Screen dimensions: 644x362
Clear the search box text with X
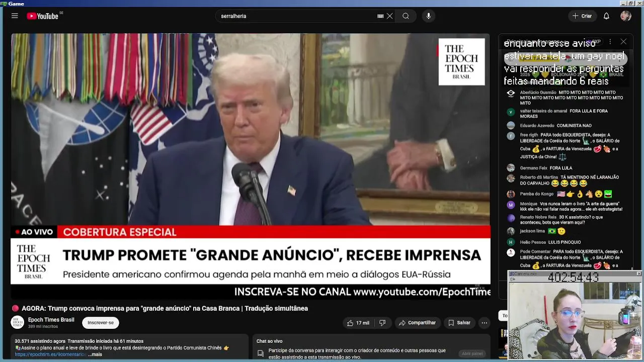[x=389, y=16]
